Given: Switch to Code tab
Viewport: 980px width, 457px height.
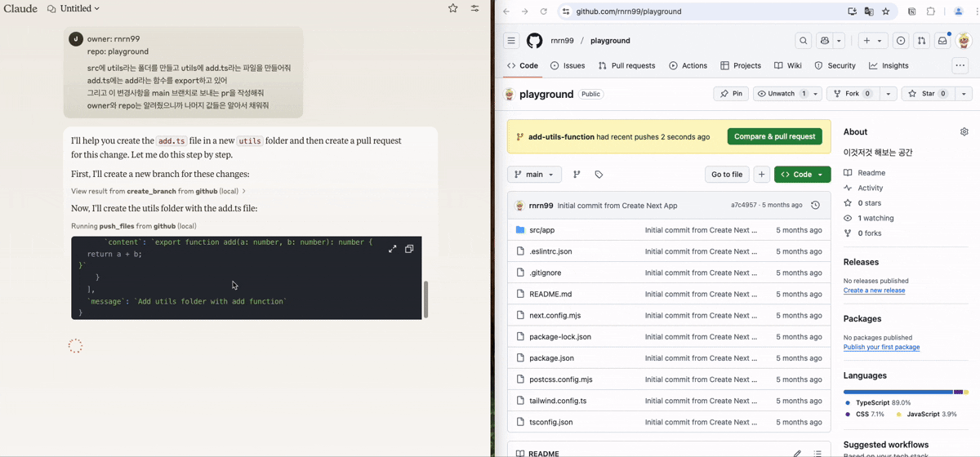Looking at the screenshot, I should [523, 66].
